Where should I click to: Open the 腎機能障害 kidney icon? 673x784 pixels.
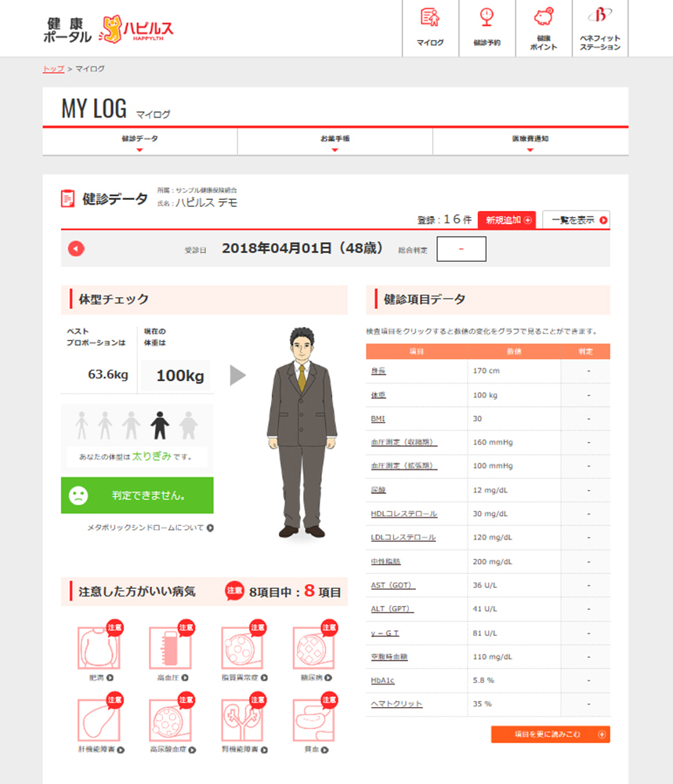coord(241,720)
